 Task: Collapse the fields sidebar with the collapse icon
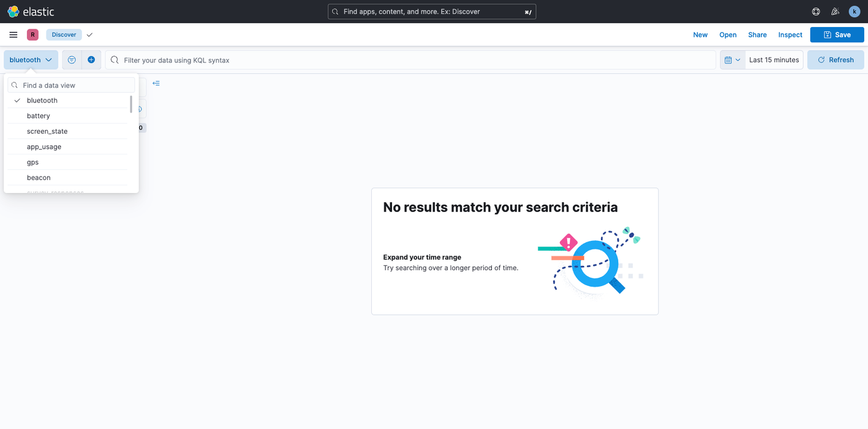(x=156, y=83)
